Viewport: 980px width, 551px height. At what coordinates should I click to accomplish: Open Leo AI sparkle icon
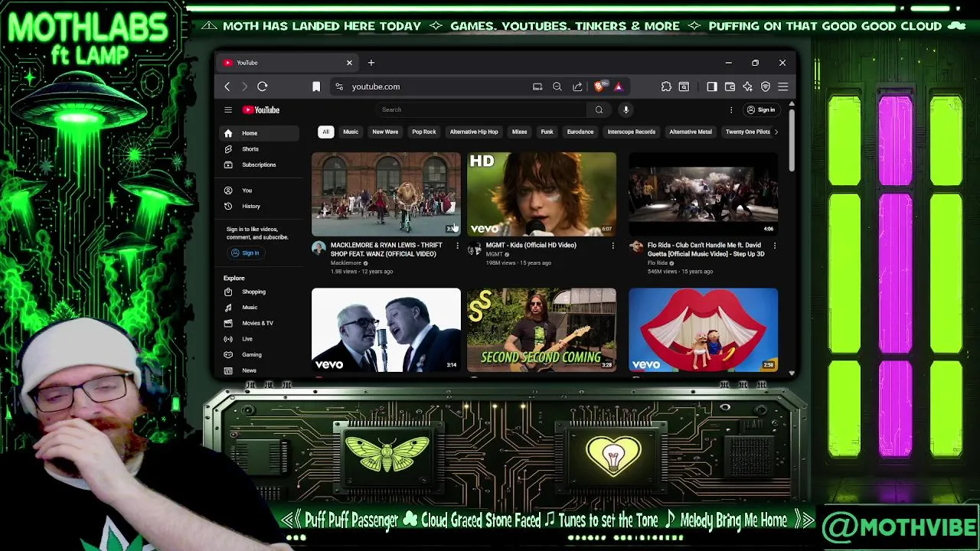pos(747,86)
